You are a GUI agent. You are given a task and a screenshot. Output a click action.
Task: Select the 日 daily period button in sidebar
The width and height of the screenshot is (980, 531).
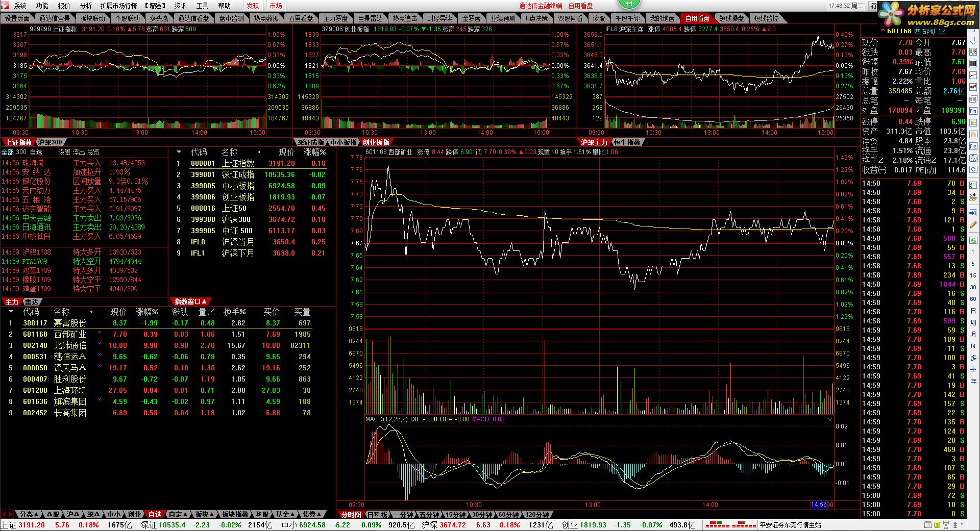973,311
